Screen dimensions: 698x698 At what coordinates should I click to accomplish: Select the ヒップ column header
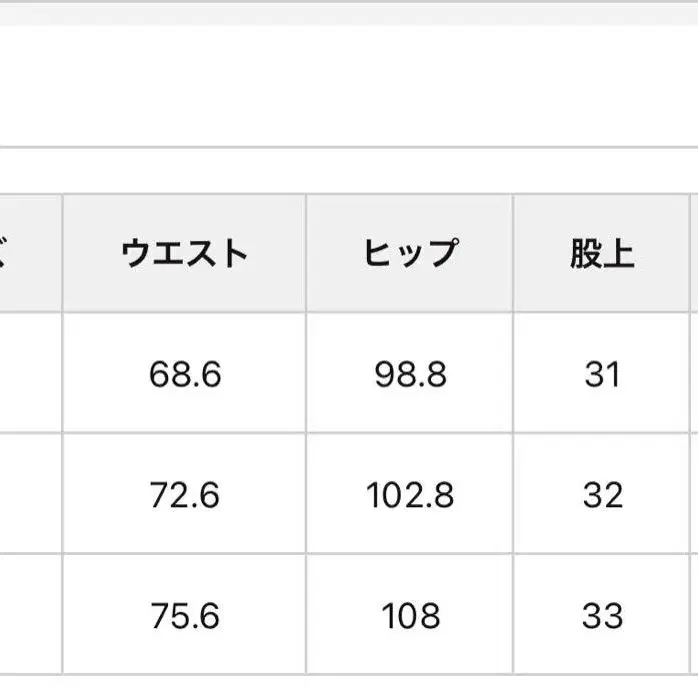click(x=410, y=253)
